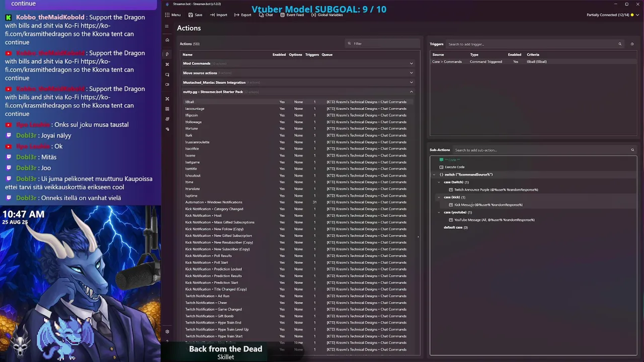Viewport: 644px width, 362px height.
Task: Click search icon in Triggers box
Action: pos(620,44)
